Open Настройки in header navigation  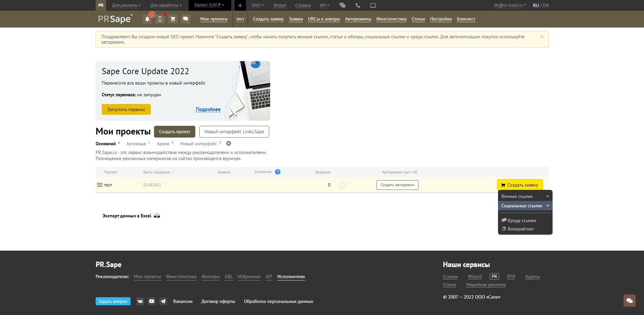point(441,19)
